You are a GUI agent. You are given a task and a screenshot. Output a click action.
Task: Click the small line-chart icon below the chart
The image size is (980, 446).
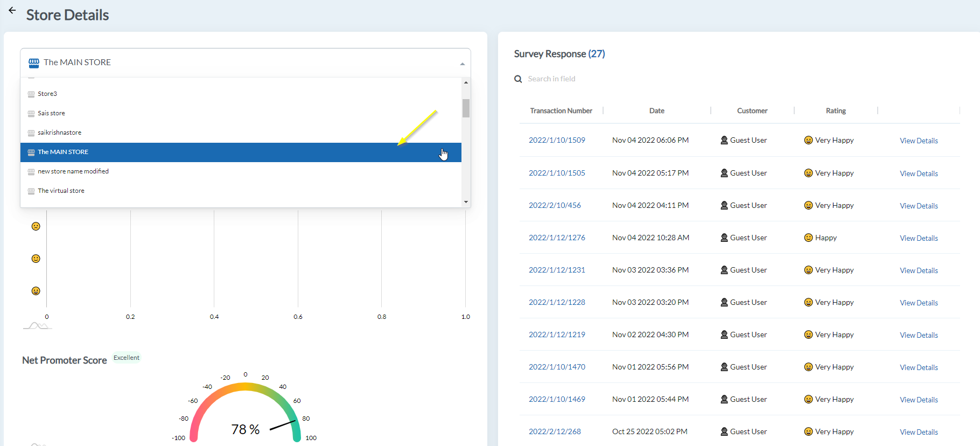point(37,325)
